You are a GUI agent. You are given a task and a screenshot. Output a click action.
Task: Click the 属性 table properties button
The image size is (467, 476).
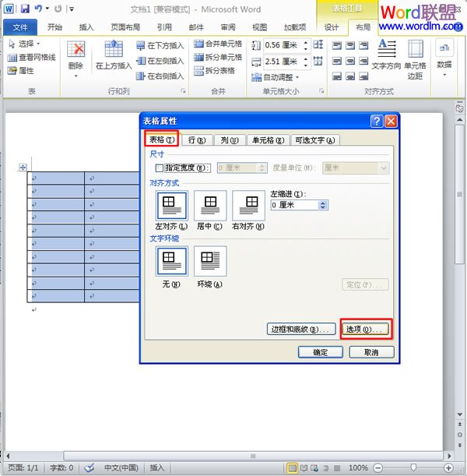pos(21,71)
